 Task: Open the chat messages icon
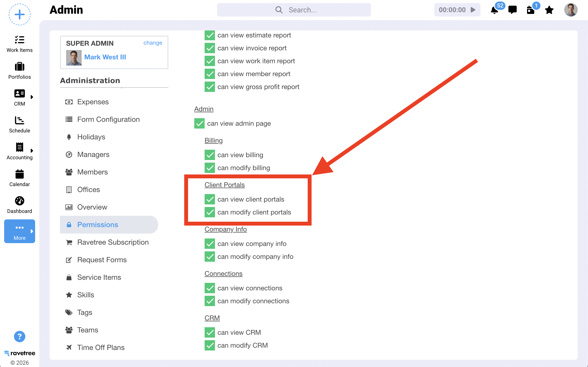[x=512, y=10]
